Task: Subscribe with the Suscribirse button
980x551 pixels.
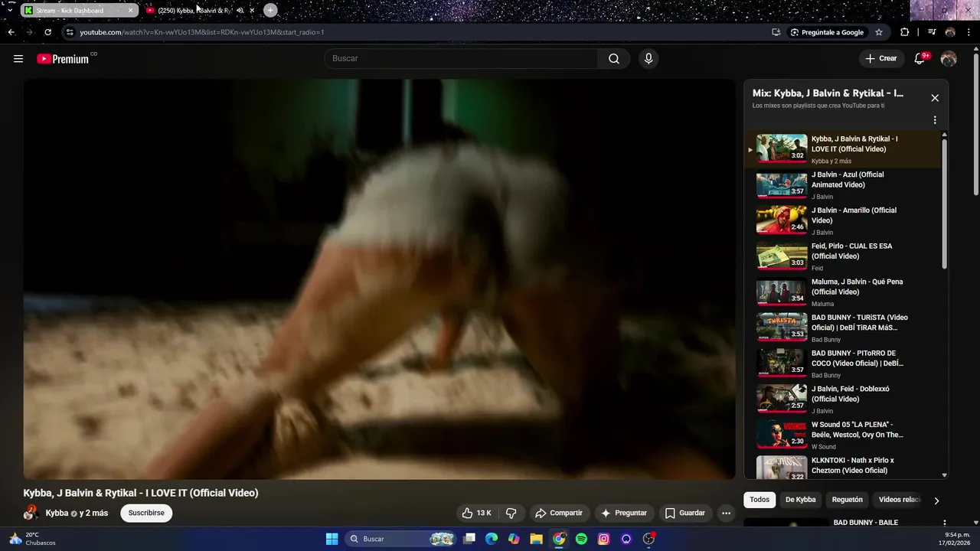Action: (146, 513)
